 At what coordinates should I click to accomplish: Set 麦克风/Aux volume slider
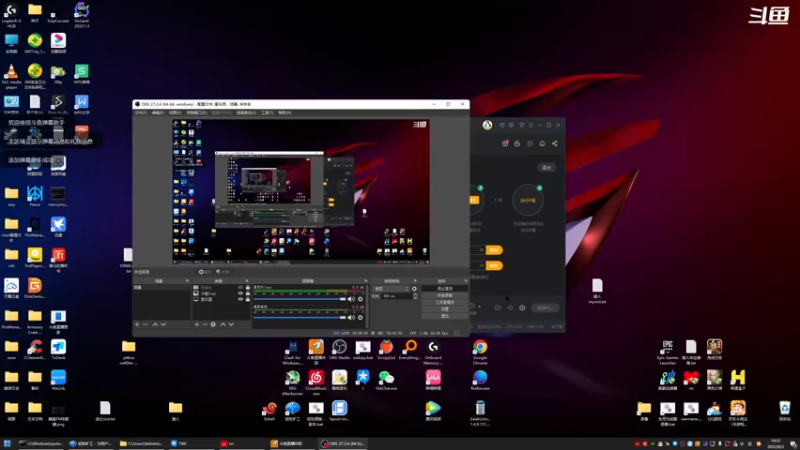coord(300,299)
